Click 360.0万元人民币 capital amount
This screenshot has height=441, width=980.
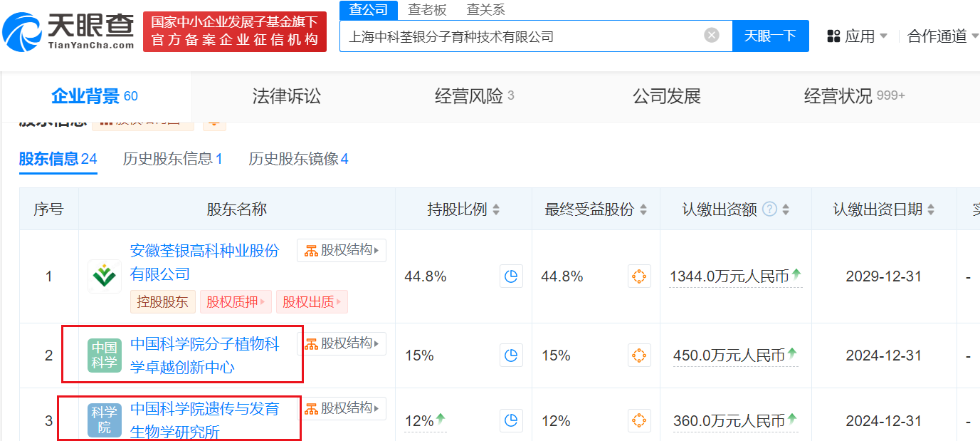point(736,420)
